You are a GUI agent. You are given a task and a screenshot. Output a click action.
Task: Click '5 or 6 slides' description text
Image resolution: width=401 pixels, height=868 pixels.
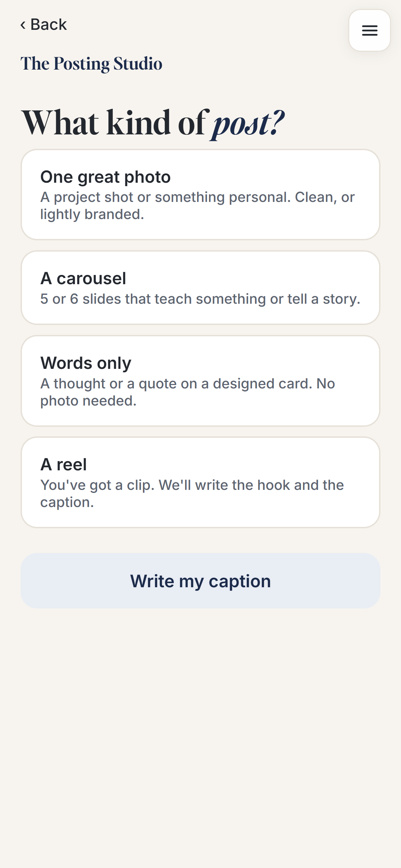(x=200, y=299)
